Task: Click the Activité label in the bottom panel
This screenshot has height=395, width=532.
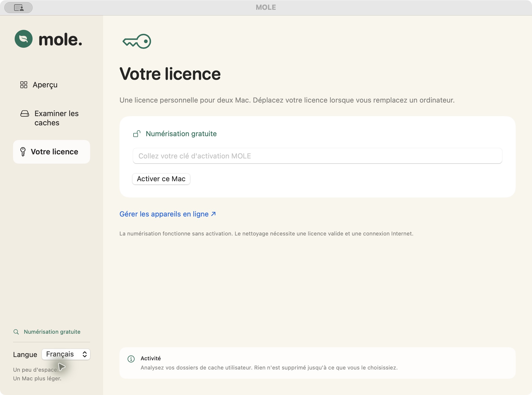Action: pos(151,358)
